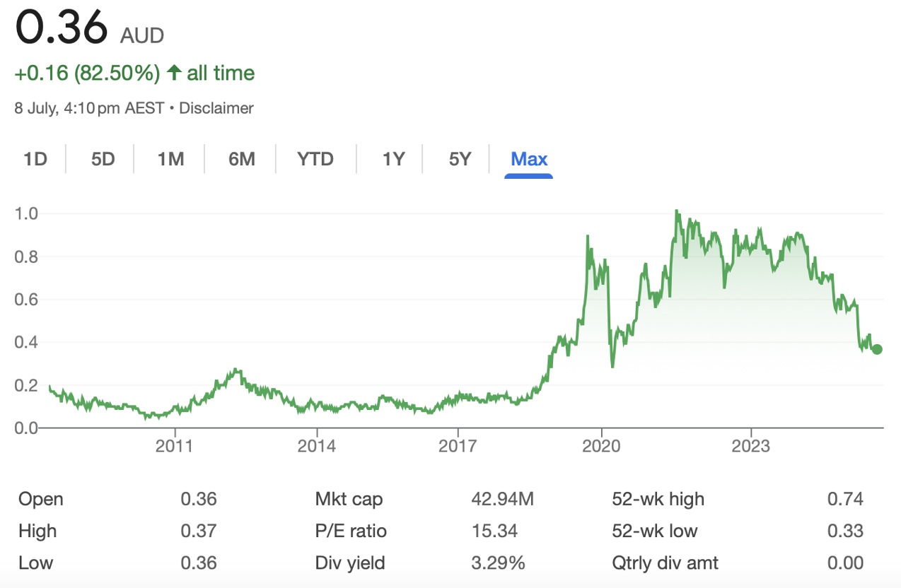Click the P/E ratio label

point(351,531)
